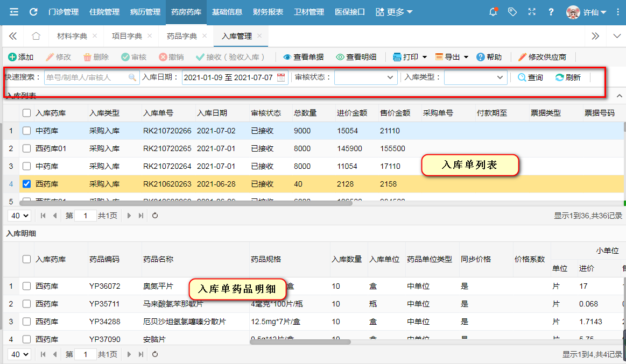The width and height of the screenshot is (626, 364).
Task: Uncheck the selected 西药库 row 4 checkbox
Action: [x=27, y=184]
